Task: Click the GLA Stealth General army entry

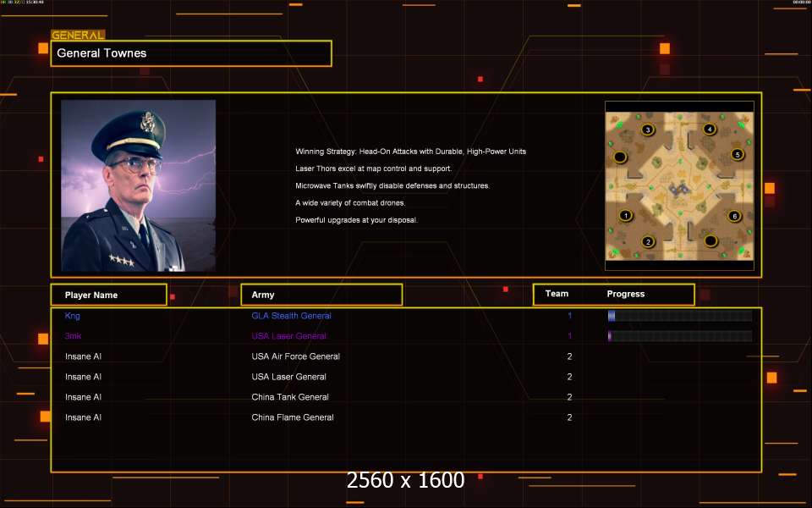Action: (291, 316)
